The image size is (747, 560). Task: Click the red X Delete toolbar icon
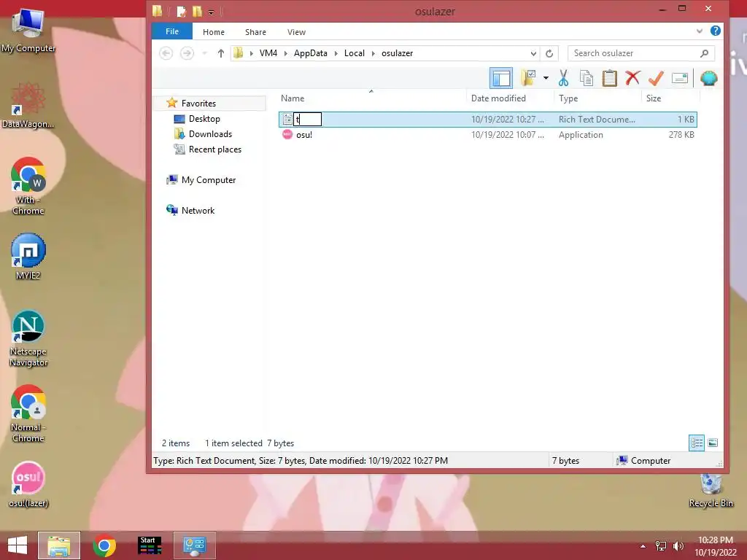632,78
